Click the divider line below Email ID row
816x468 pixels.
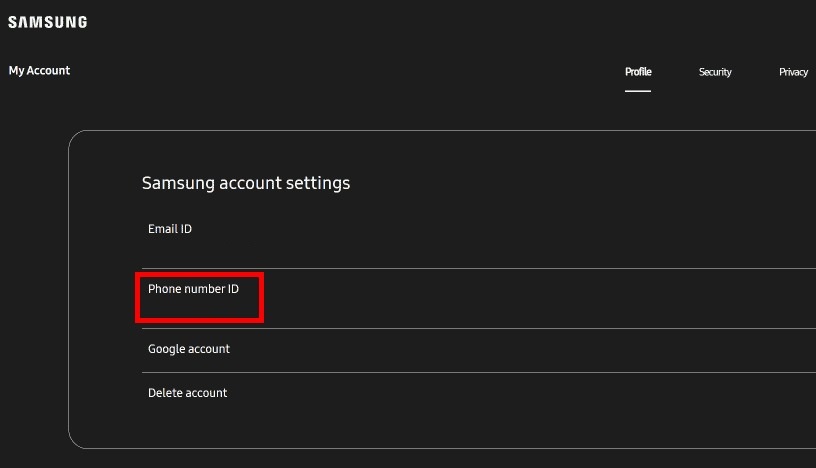click(479, 268)
